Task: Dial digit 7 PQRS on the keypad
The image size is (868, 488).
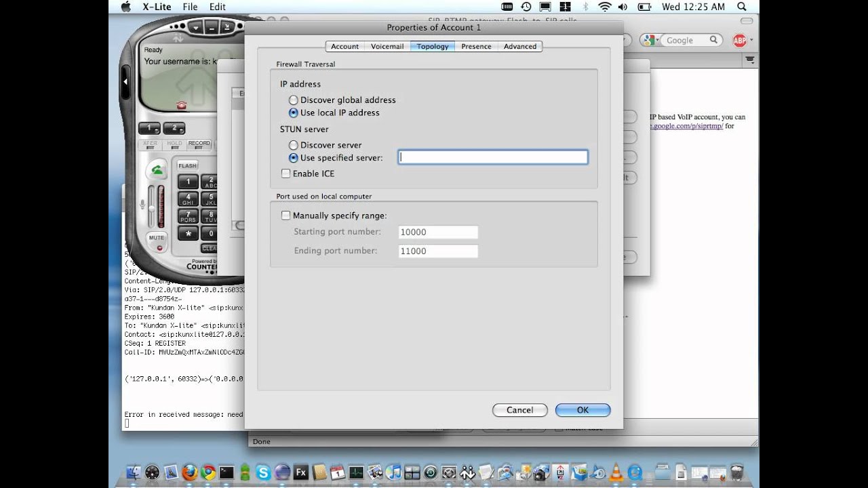Action: pos(188,216)
